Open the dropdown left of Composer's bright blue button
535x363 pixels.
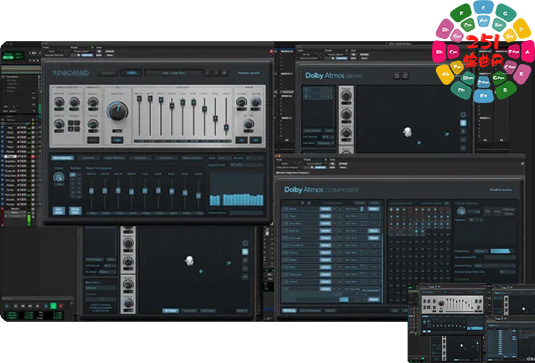[481, 251]
